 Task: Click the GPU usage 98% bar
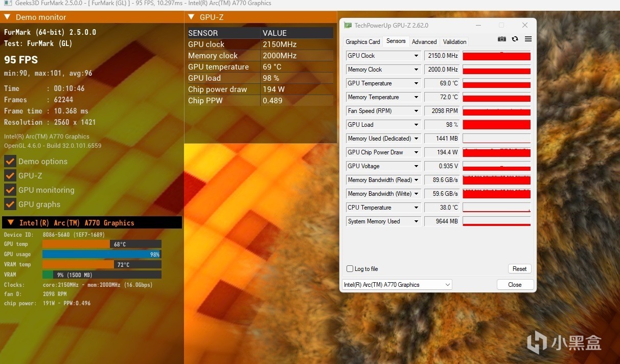pyautogui.click(x=102, y=254)
